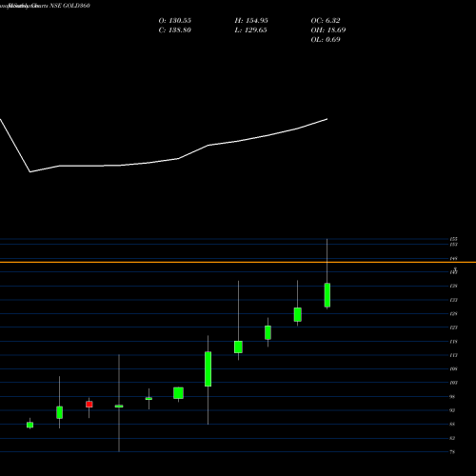This screenshot has width=476, height=476.
Task: Select the latest tallest green candlestick
Action: (327, 295)
